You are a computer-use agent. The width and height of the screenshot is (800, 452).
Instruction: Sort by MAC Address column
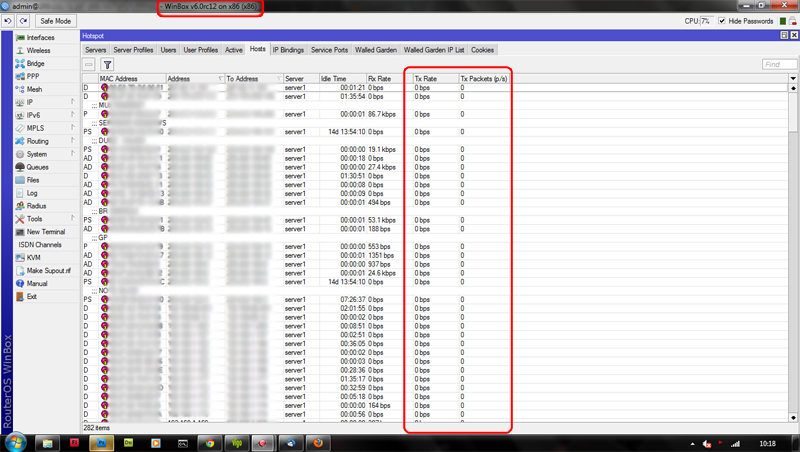pos(132,79)
